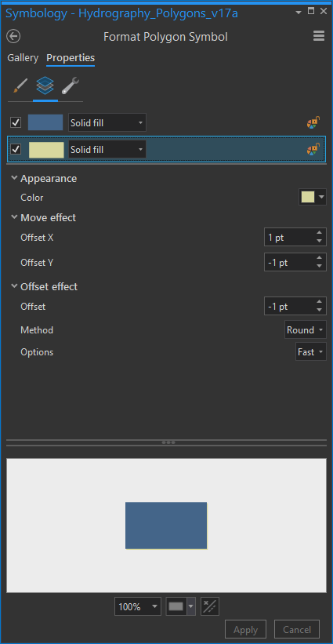
Task: Click the Apply button
Action: coord(246,629)
